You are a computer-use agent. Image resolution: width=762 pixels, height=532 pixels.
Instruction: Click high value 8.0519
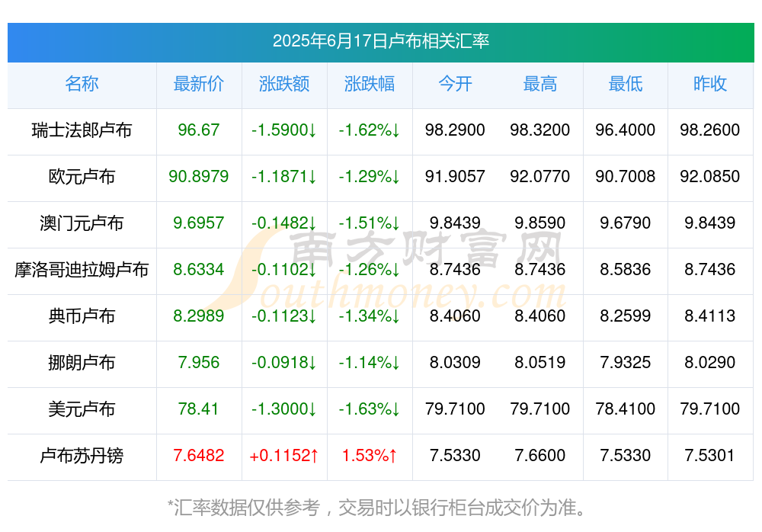click(540, 362)
